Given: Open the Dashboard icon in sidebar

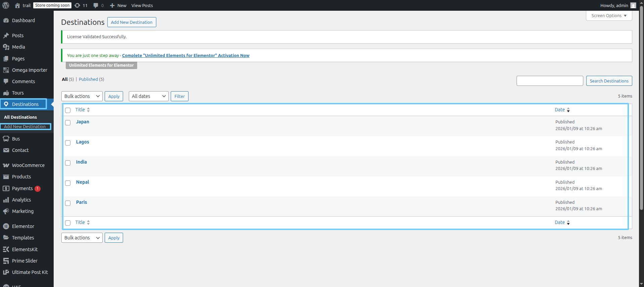Looking at the screenshot, I should (6, 20).
